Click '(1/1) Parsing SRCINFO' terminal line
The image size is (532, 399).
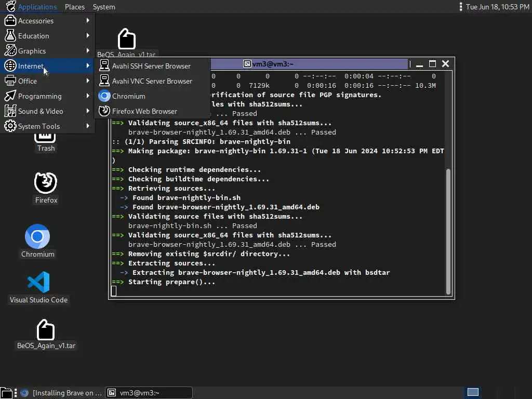tap(201, 141)
